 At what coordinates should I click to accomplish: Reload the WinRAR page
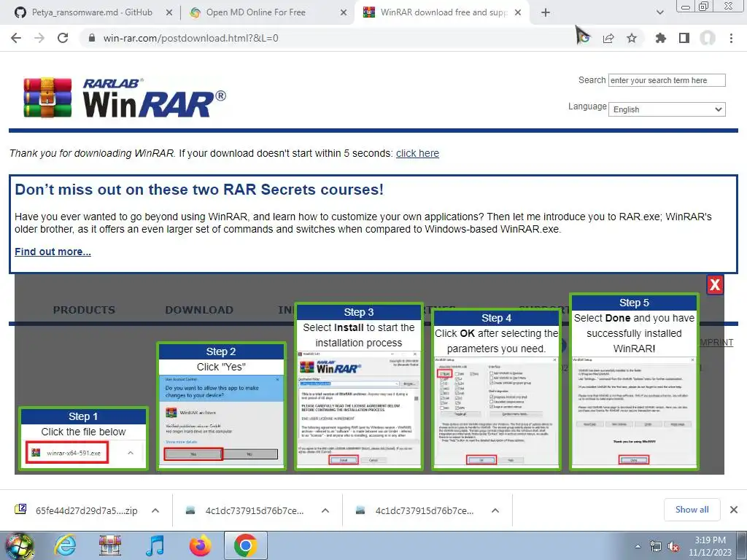click(63, 38)
